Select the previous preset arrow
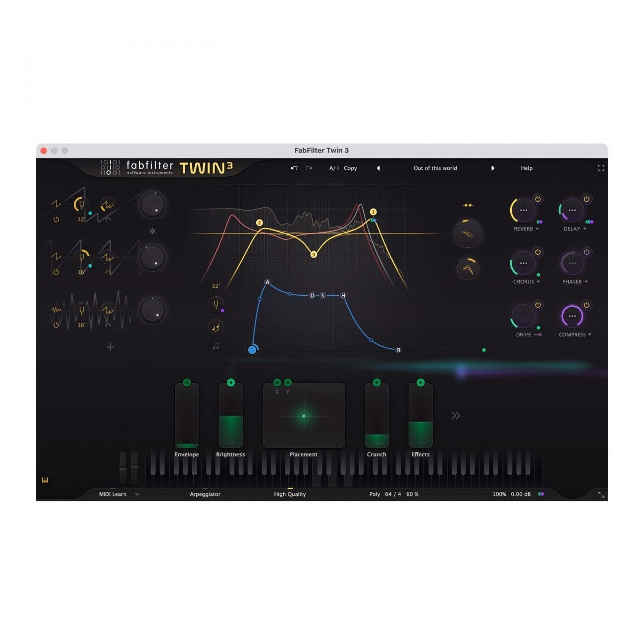This screenshot has height=644, width=644. coord(378,168)
